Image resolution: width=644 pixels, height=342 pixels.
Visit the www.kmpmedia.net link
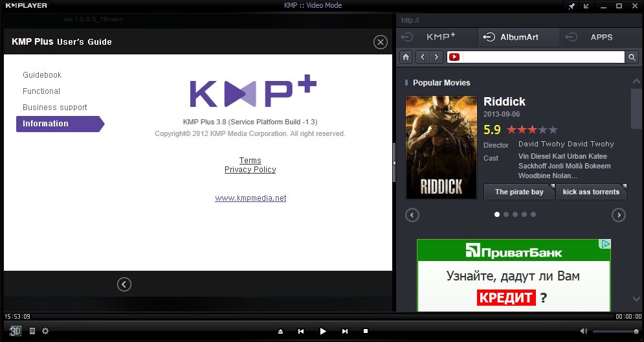point(250,198)
